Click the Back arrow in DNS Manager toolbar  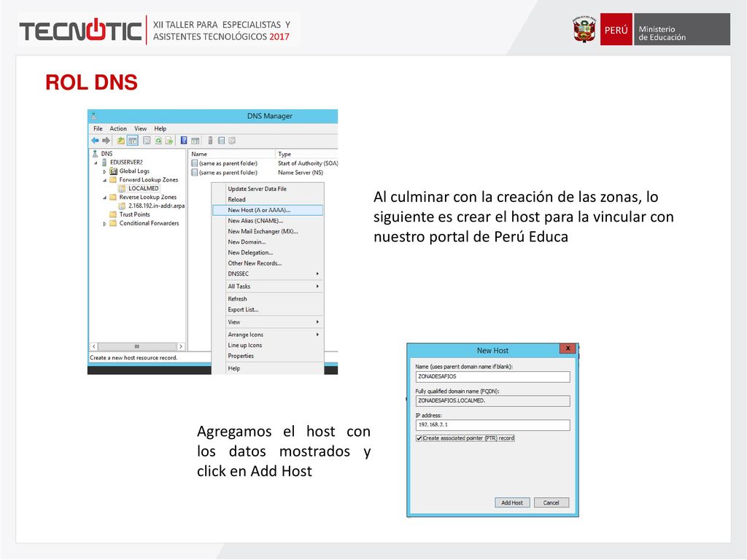pos(95,141)
